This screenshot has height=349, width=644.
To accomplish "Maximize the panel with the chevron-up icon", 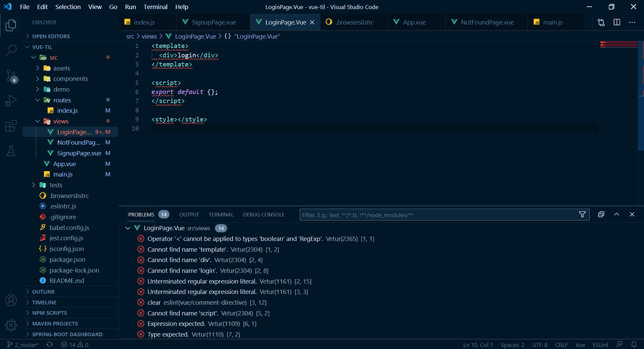I will (616, 214).
